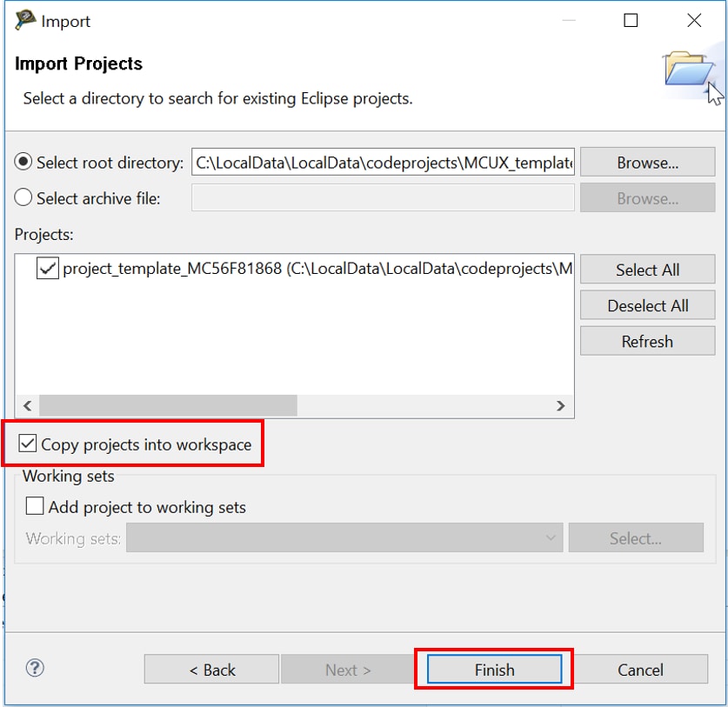Viewport: 728px width, 707px height.
Task: Uncheck Copy projects into workspace
Action: [x=29, y=444]
